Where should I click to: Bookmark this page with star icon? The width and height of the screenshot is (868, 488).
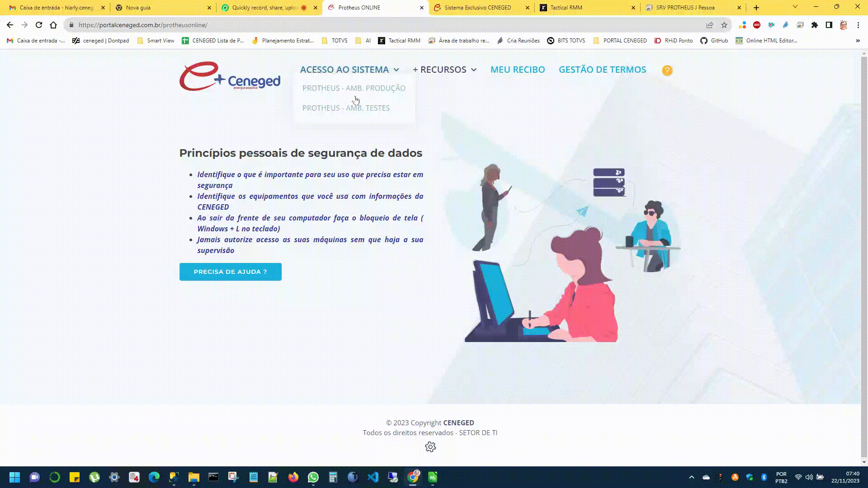[x=724, y=25]
